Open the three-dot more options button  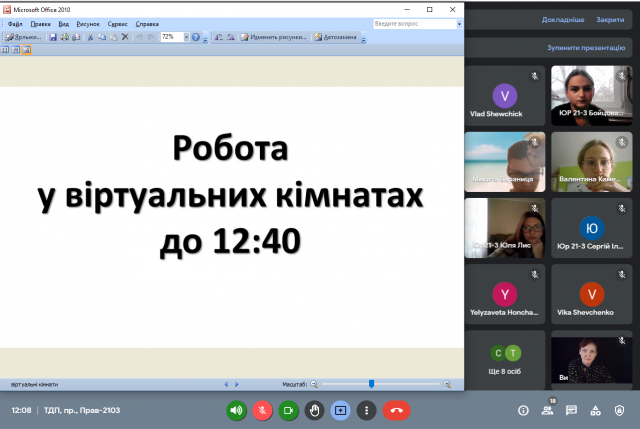tap(367, 411)
